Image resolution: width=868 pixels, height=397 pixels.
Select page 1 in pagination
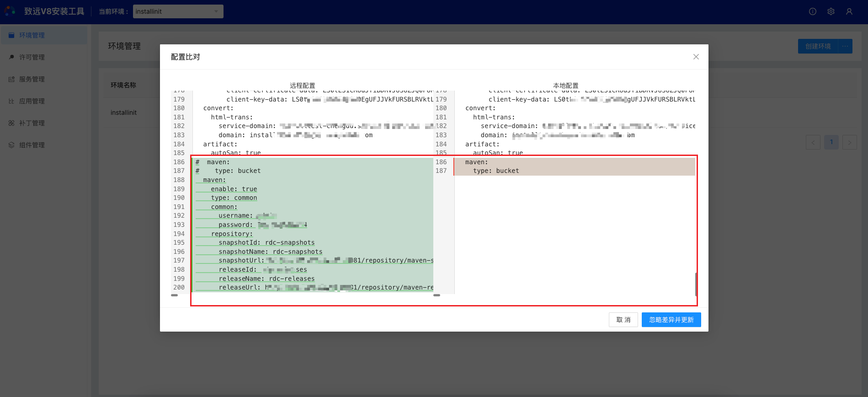coord(831,142)
